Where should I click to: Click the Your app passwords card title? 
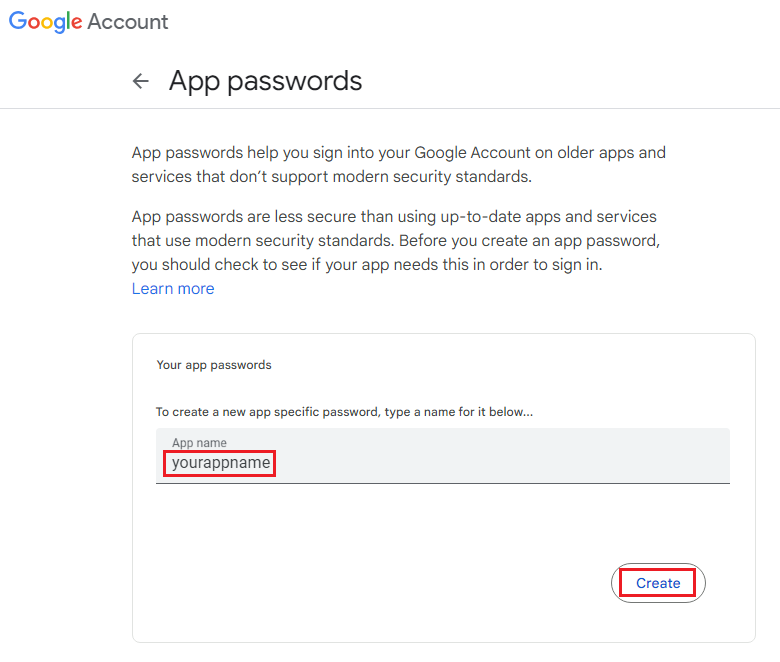click(214, 365)
